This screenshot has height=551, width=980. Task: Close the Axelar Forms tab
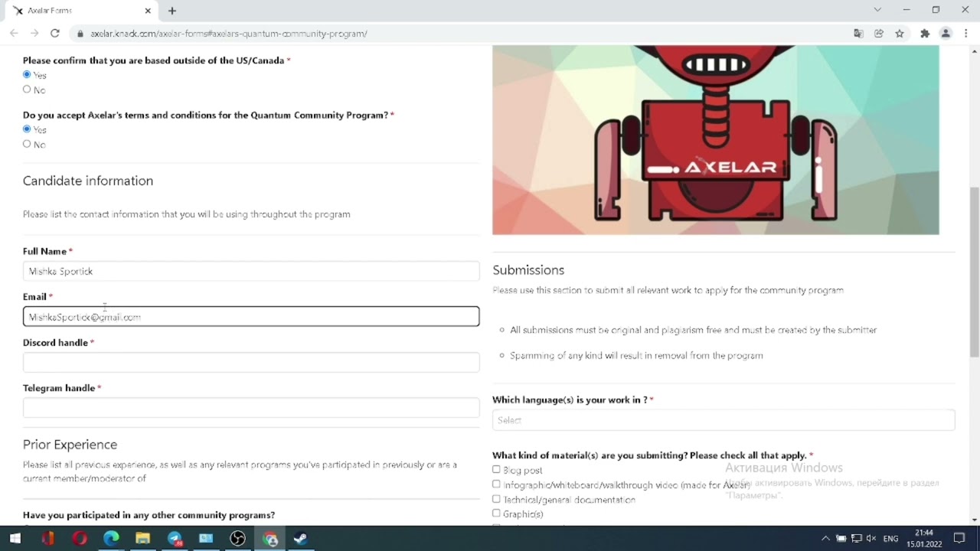tap(149, 11)
